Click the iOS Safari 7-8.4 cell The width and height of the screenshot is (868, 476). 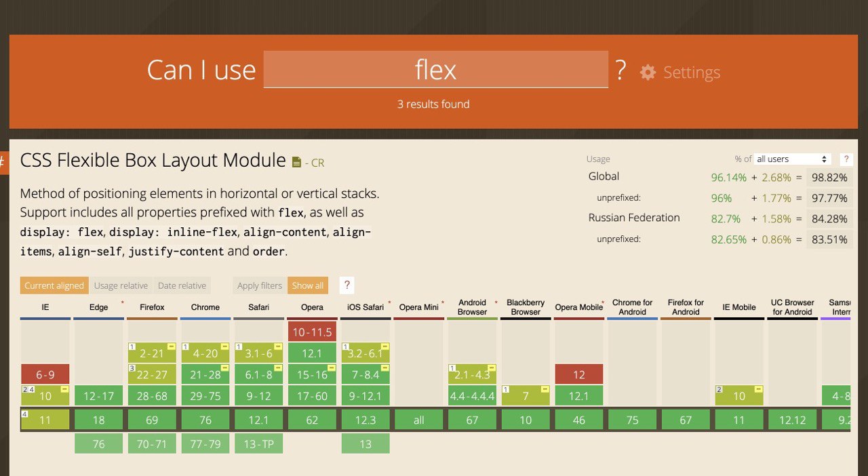pyautogui.click(x=366, y=374)
